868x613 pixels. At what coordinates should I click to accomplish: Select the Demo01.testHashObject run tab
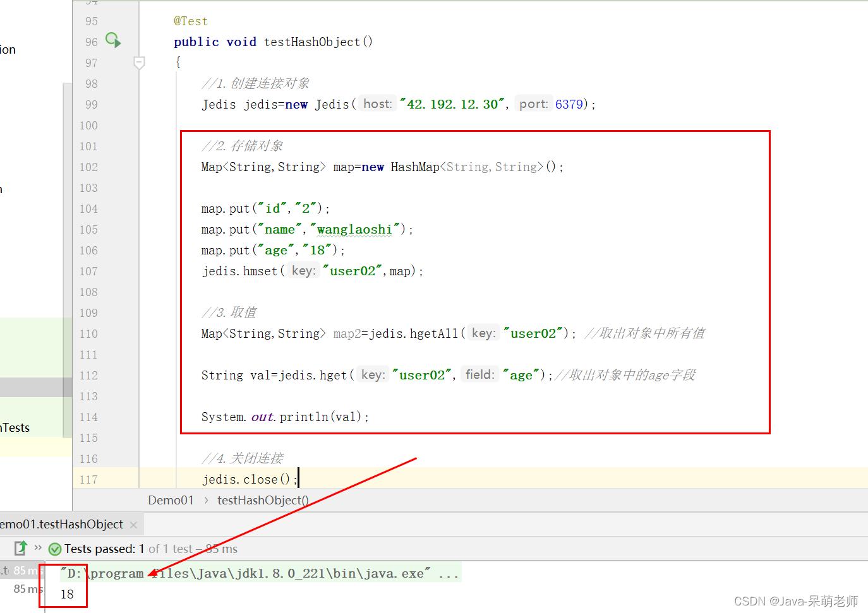(62, 525)
